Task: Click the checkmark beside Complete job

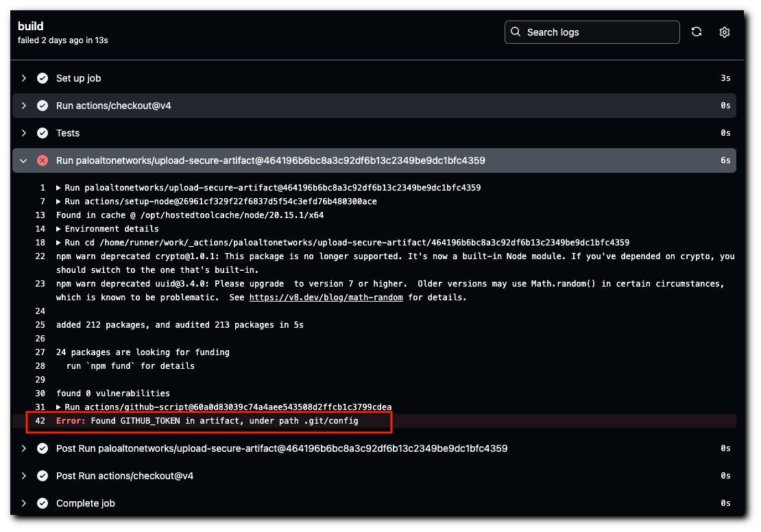Action: click(43, 503)
